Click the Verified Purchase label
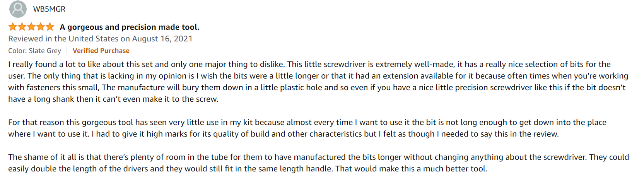 (101, 51)
